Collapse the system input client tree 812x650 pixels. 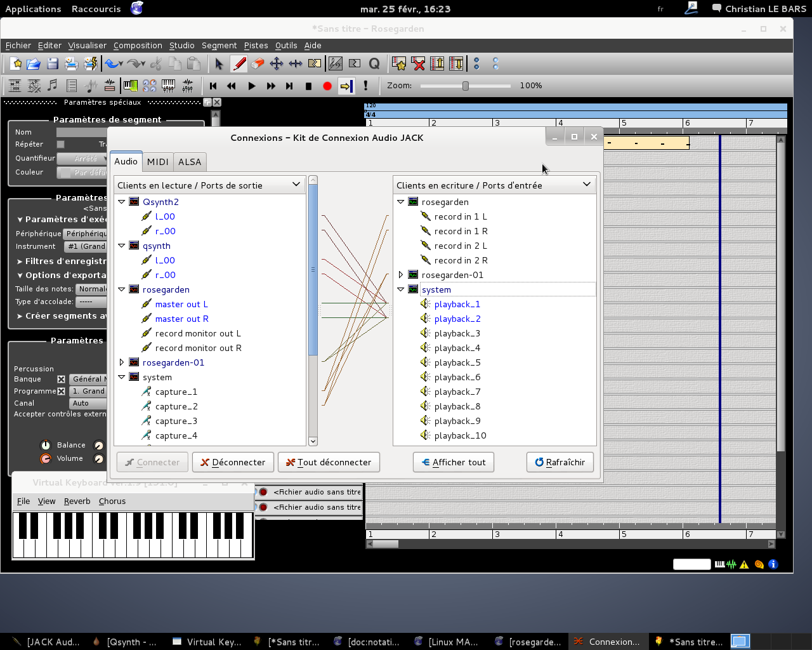pos(401,289)
